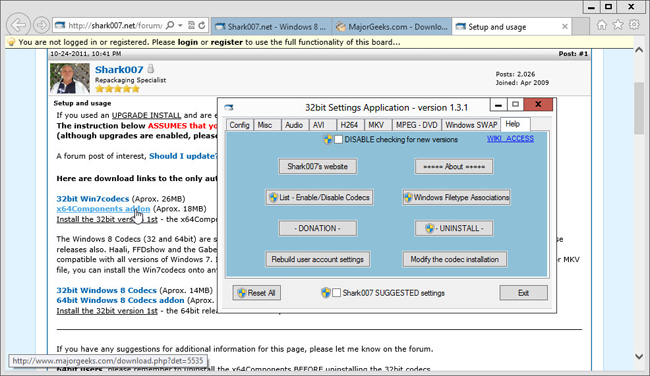This screenshot has height=376, width=650.
Task: Click the five-star user rating
Action: (x=117, y=89)
